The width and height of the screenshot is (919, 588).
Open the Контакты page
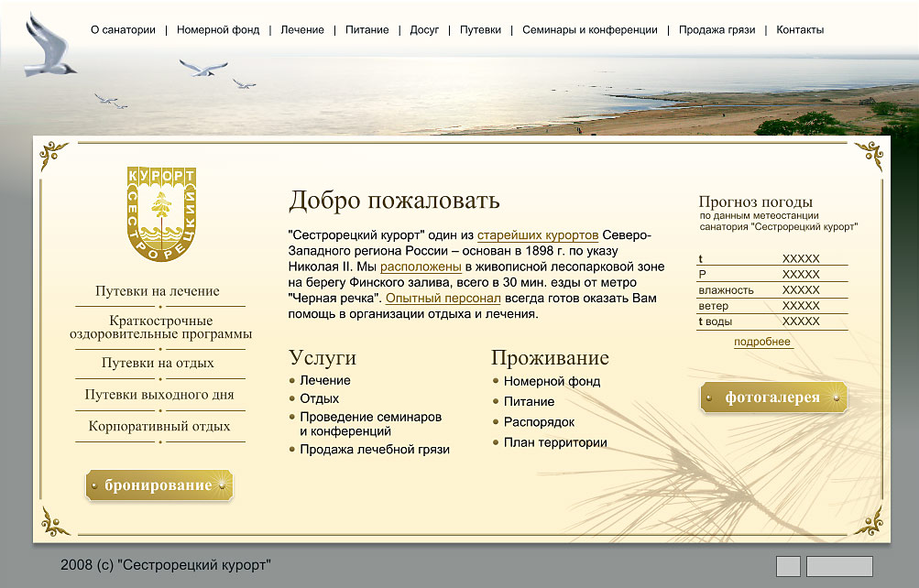click(x=798, y=29)
